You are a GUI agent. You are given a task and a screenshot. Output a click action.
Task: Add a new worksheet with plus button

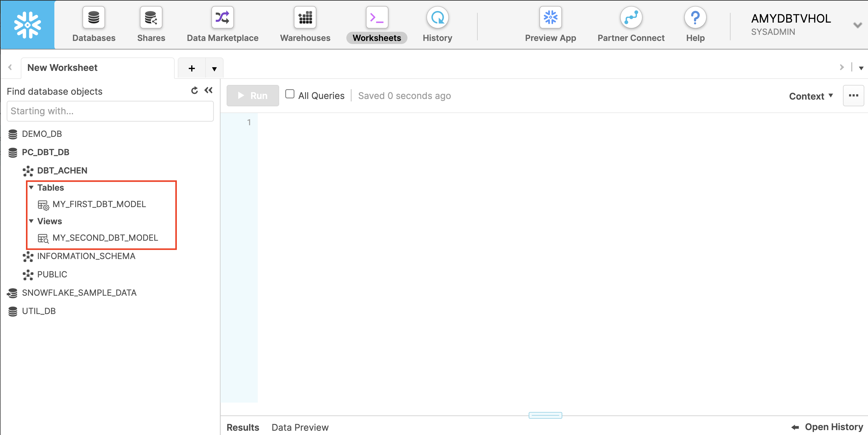pos(192,68)
